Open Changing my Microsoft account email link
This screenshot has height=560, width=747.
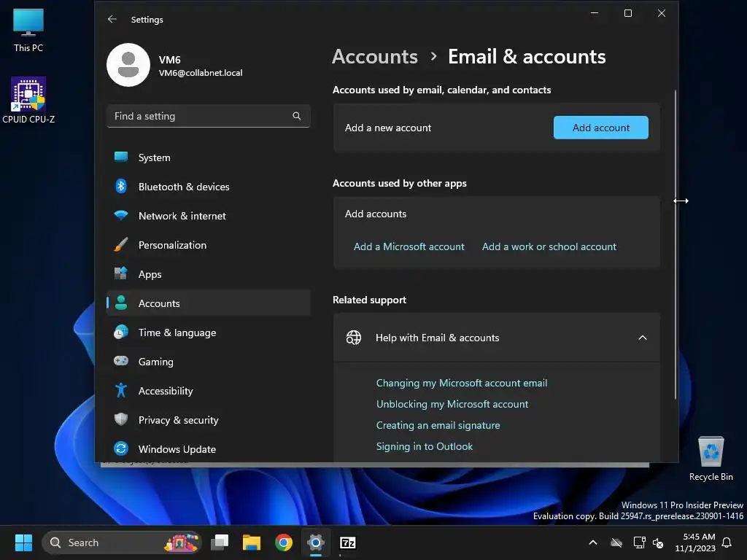point(462,383)
